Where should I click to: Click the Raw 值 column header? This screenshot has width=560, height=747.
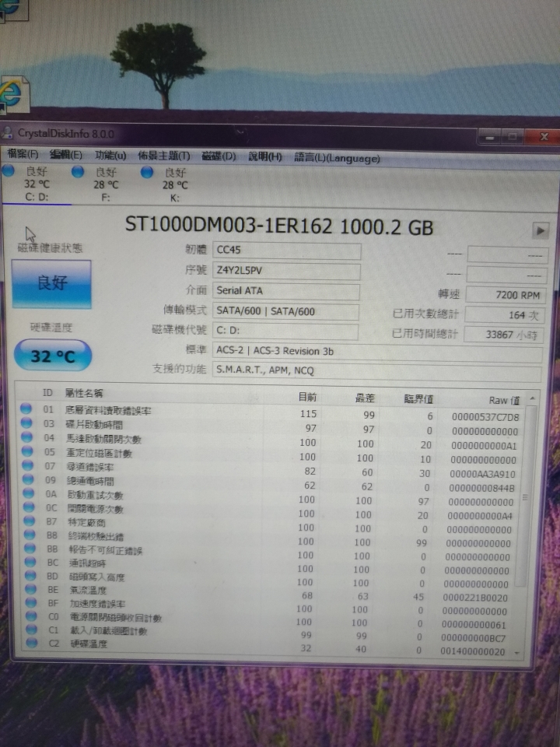[x=504, y=400]
